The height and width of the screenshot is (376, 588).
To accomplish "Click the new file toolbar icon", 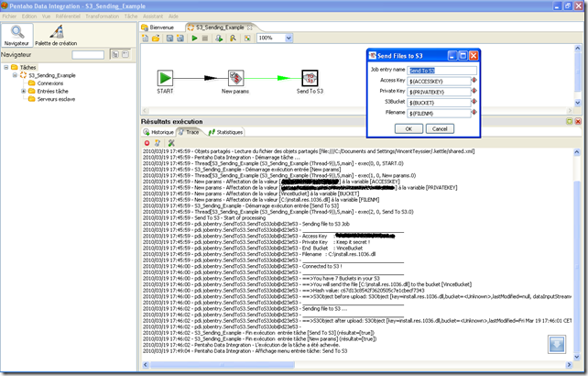I will pos(146,38).
